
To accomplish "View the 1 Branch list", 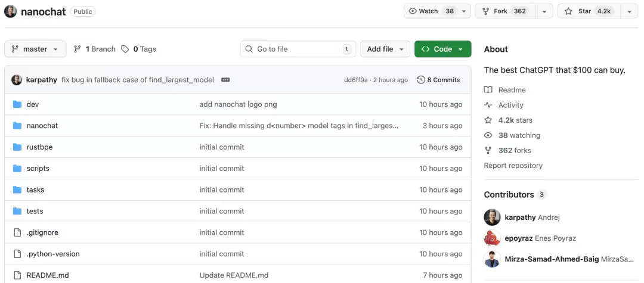I will pos(95,49).
